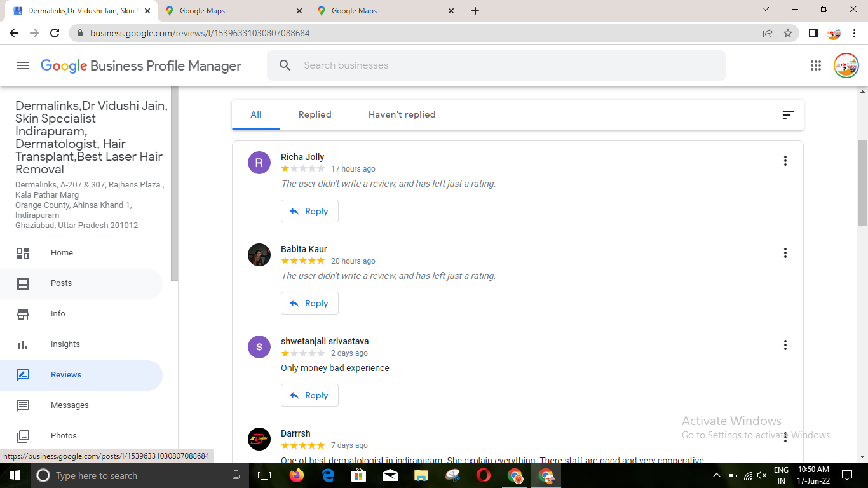Click the search magnifier icon

tap(285, 65)
